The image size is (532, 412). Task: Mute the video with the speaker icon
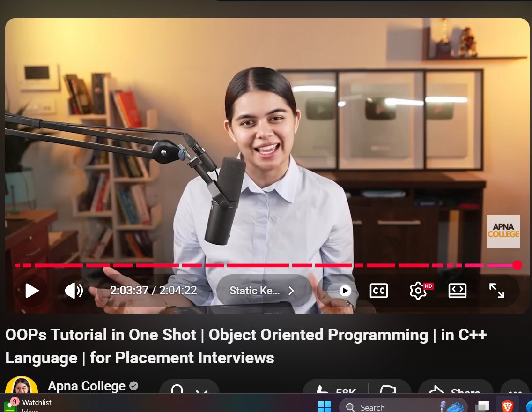click(74, 291)
